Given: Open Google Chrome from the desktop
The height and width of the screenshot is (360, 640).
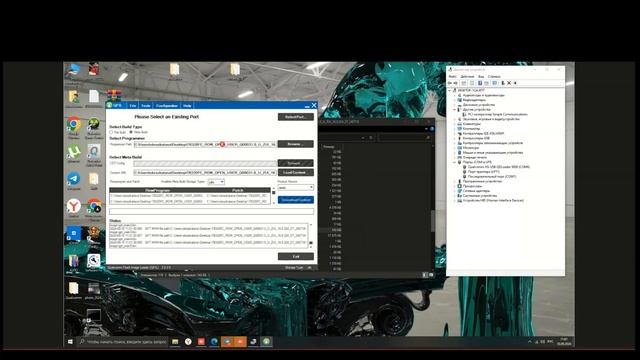Looking at the screenshot, I should click(x=74, y=124).
